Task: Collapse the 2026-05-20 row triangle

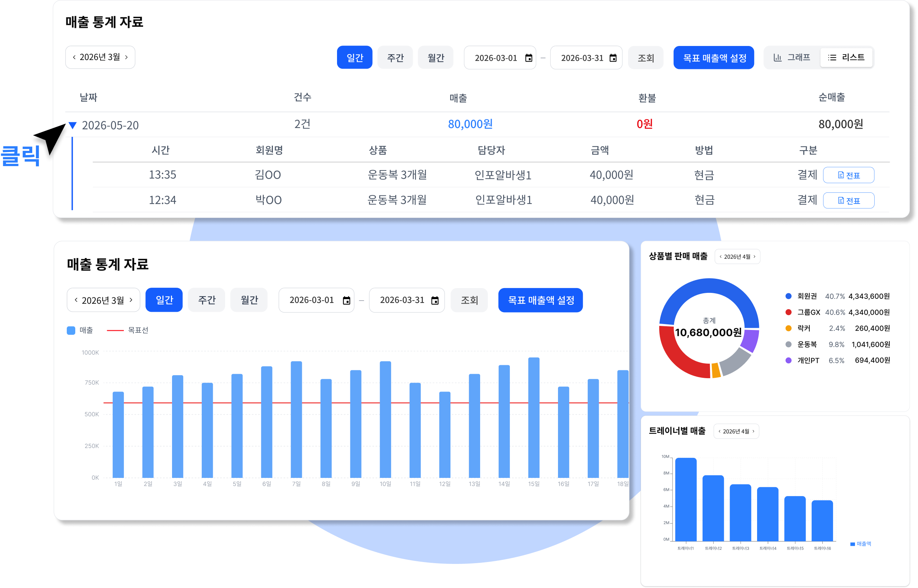Action: [73, 125]
